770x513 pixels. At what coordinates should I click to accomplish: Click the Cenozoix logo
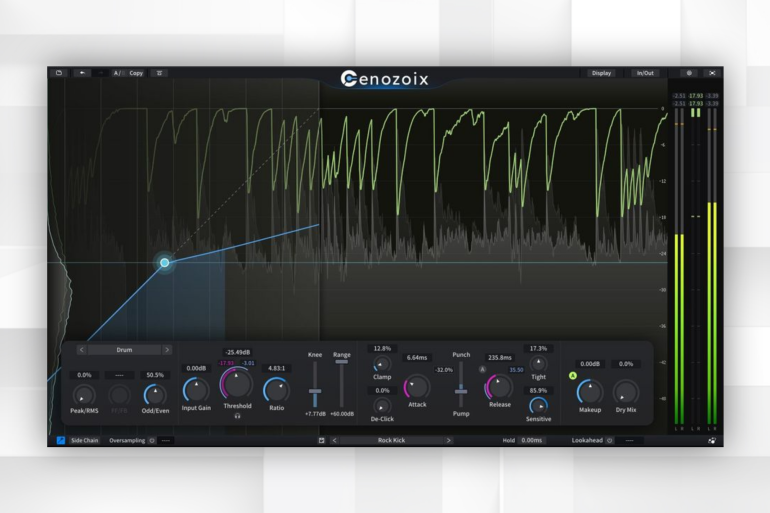pyautogui.click(x=385, y=79)
